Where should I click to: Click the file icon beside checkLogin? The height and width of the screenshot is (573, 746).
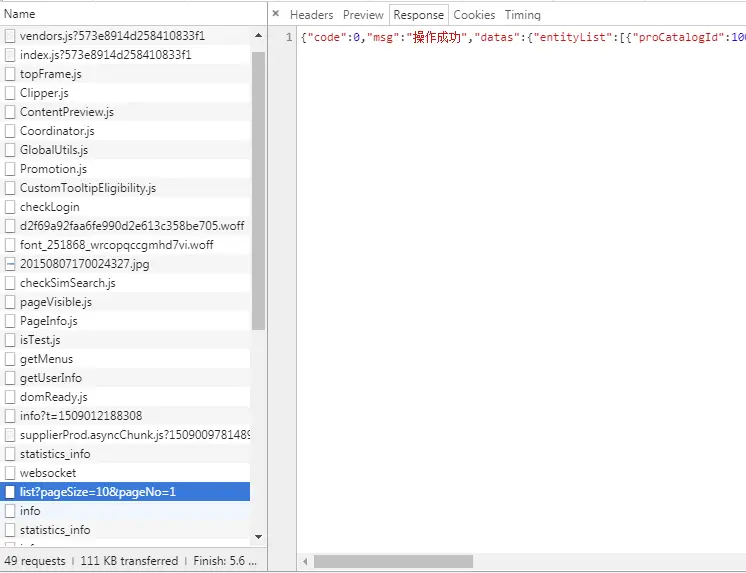tap(10, 207)
